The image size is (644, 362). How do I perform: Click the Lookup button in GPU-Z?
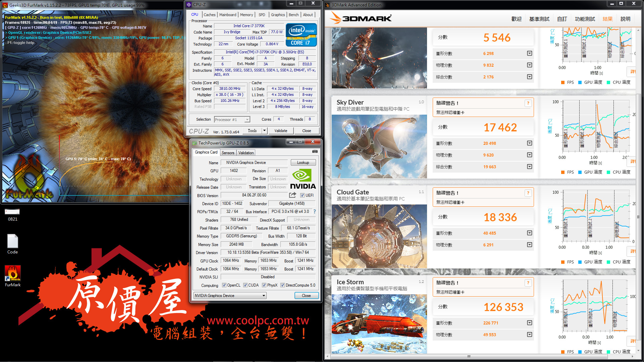click(x=303, y=163)
